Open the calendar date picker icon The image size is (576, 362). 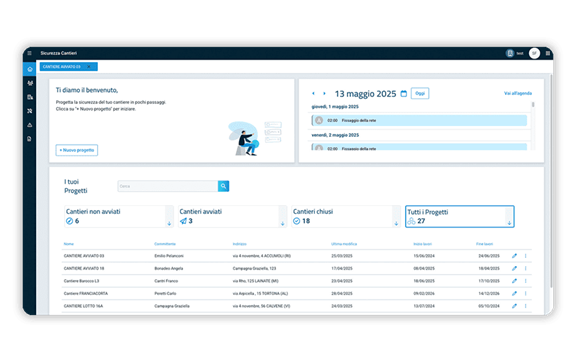coord(403,94)
